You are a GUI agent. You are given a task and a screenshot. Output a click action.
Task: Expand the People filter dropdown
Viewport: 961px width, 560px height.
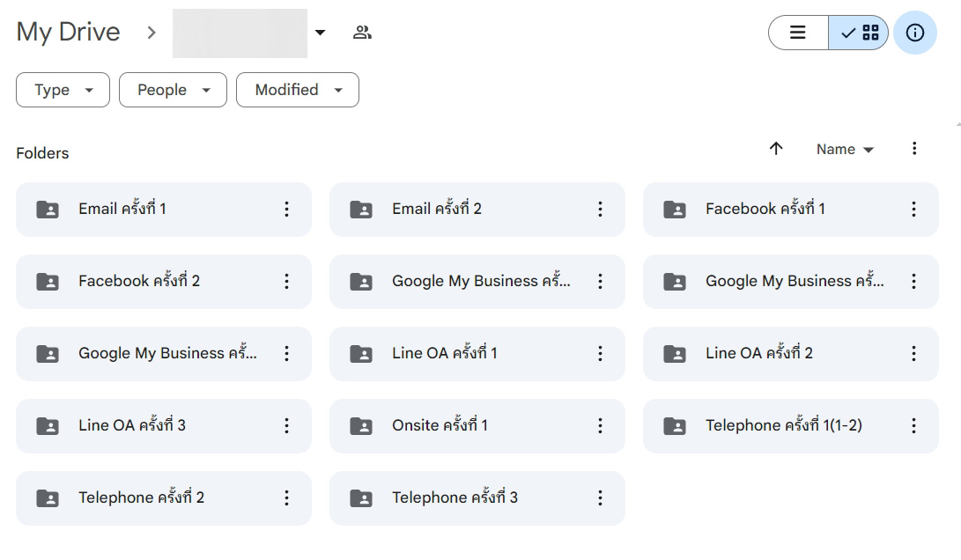173,90
